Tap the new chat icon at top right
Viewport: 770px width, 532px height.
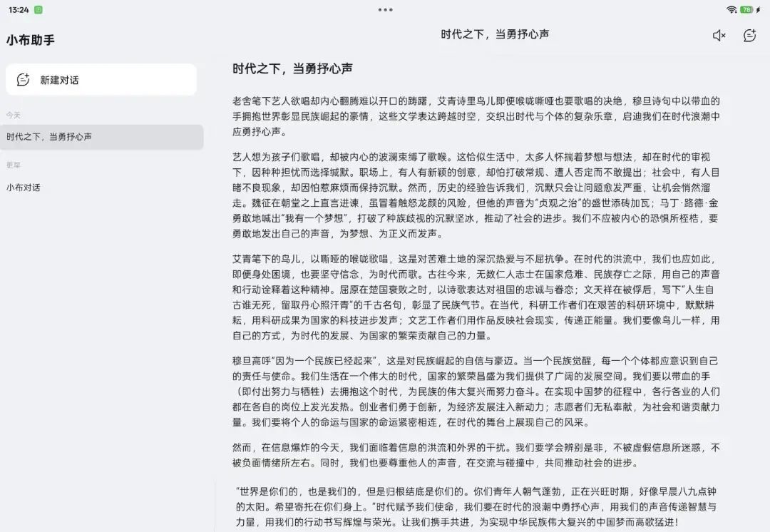749,35
